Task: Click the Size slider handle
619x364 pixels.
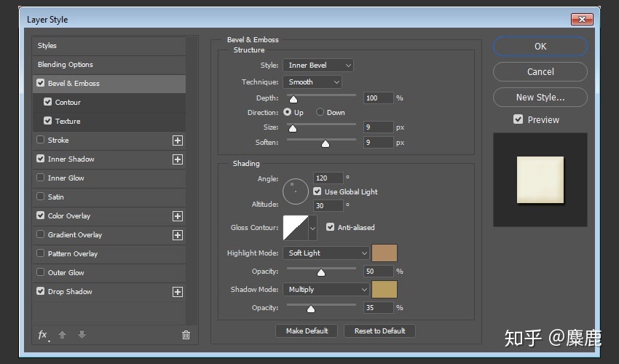Action: [293, 128]
